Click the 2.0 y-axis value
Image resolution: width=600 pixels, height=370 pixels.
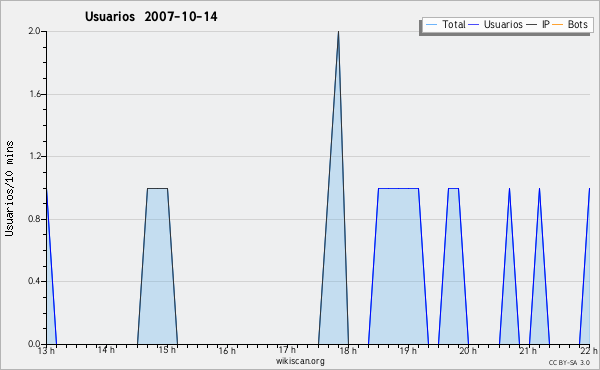point(34,31)
